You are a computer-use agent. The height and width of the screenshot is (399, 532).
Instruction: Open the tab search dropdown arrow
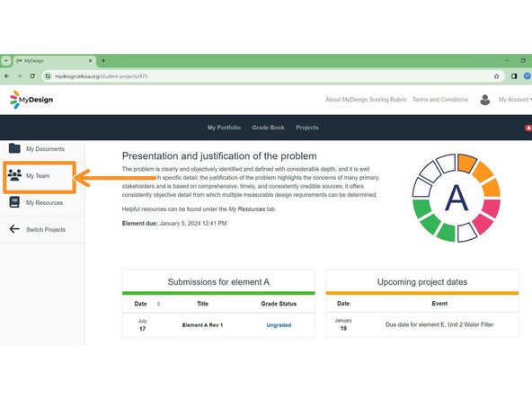point(5,61)
